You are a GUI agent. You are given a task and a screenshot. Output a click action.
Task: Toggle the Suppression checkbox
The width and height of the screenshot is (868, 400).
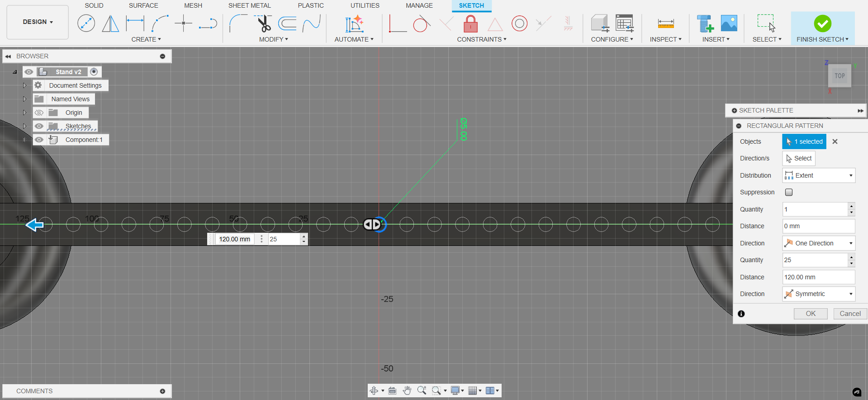click(789, 192)
